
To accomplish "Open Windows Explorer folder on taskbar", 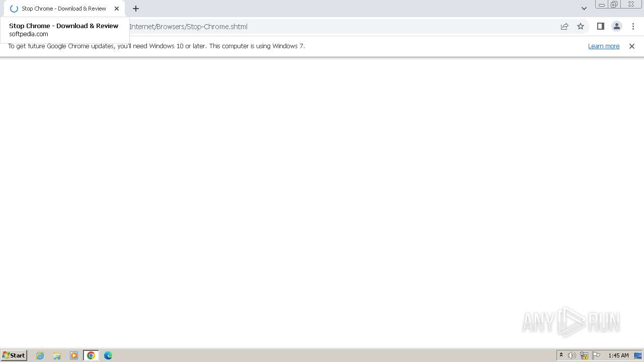I will [x=57, y=355].
